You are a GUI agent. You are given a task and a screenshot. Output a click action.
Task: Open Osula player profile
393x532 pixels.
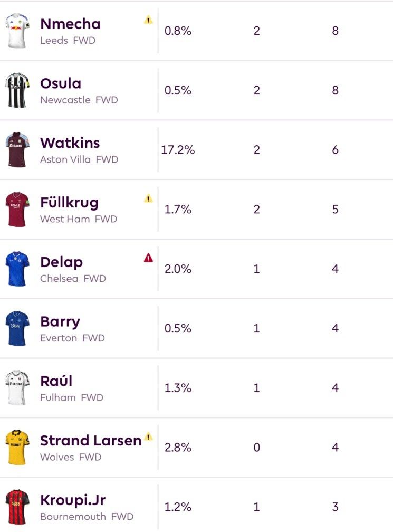tap(61, 83)
